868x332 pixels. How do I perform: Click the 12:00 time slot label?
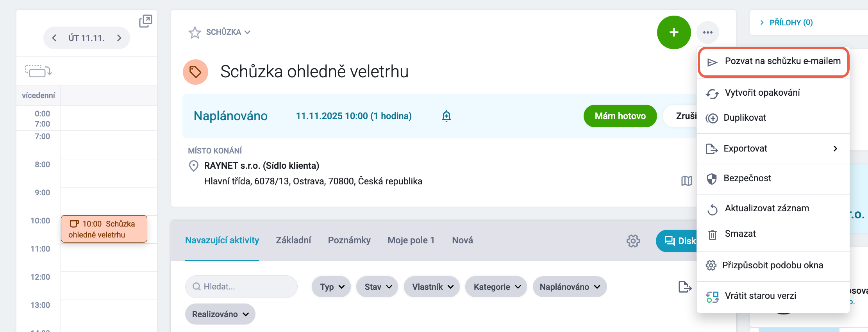click(x=40, y=277)
